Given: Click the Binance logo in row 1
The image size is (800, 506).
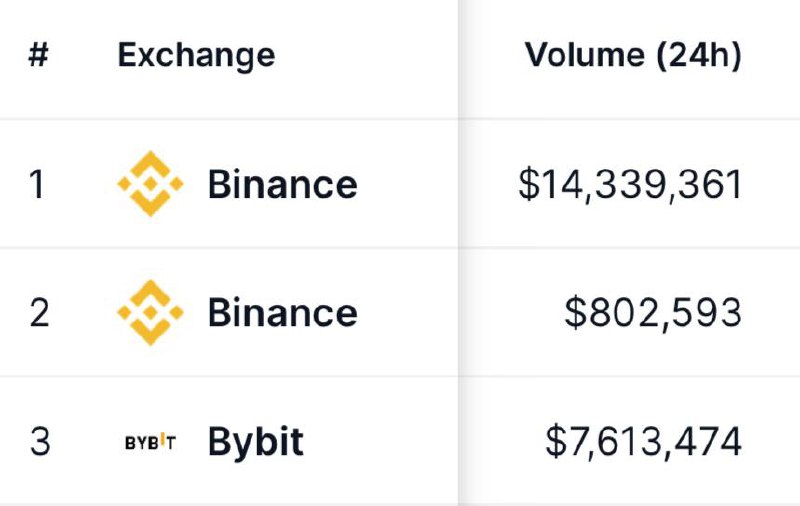Looking at the screenshot, I should (x=150, y=184).
